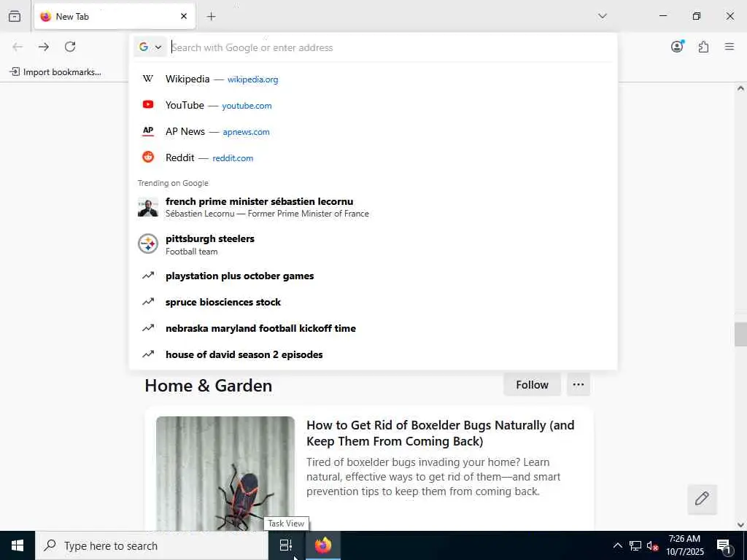Open Task View on the taskbar
Screen dimensions: 747x560
point(286,545)
